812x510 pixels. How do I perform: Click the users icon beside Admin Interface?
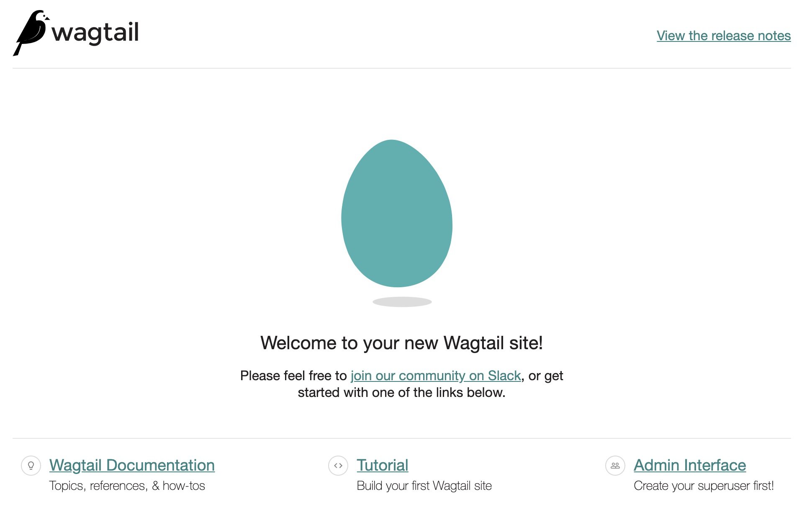(x=615, y=465)
